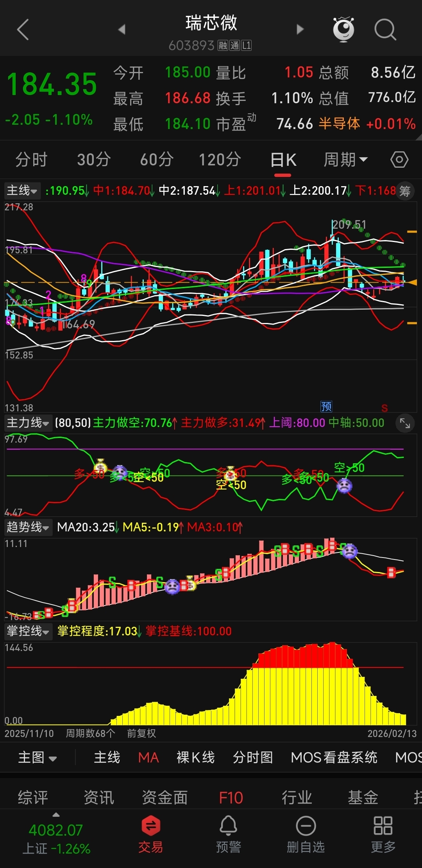Tap 209.51 high price label on chart
Image resolution: width=422 pixels, height=868 pixels.
click(349, 225)
